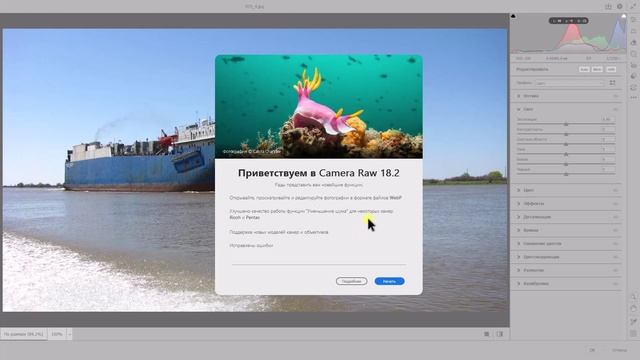Viewport: 640px width, 360px height.
Task: Expand the Смешение цветов panel
Action: [x=519, y=244]
